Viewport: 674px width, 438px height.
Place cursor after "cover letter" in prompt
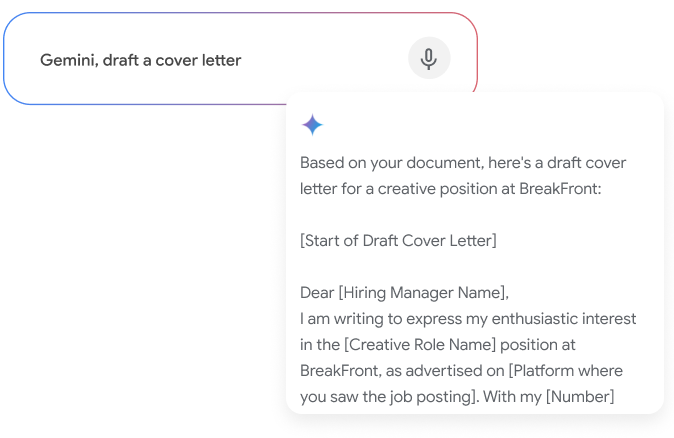[x=242, y=60]
